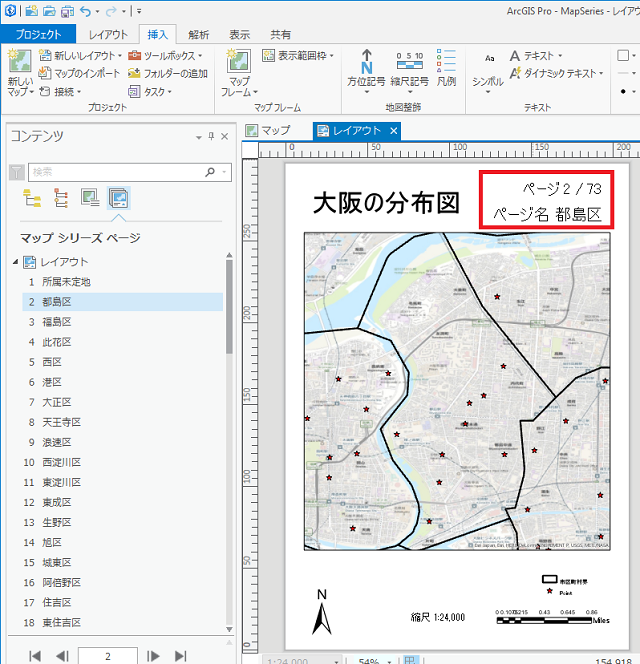Select page 10 西淀川区
Image resolution: width=640 pixels, height=664 pixels.
pos(122,462)
